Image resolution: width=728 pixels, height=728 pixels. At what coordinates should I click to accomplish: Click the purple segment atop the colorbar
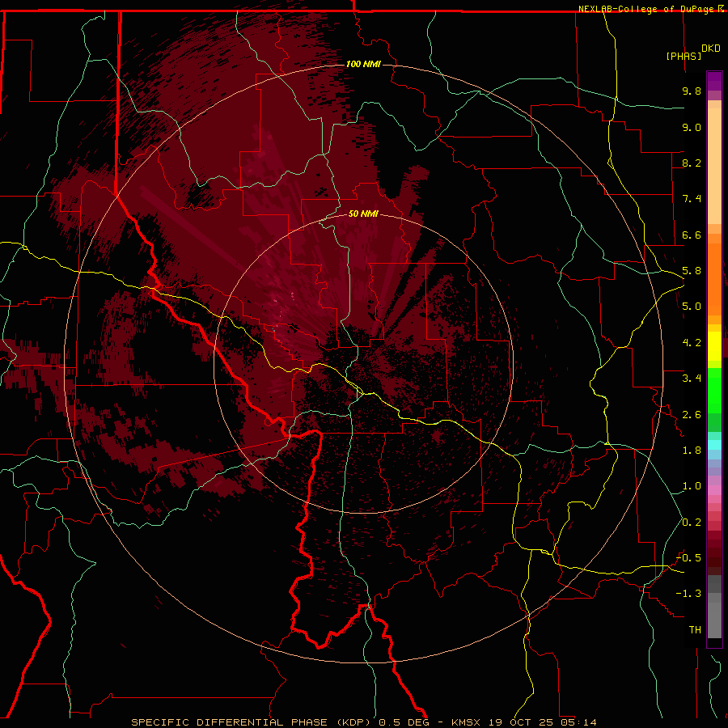pyautogui.click(x=714, y=81)
